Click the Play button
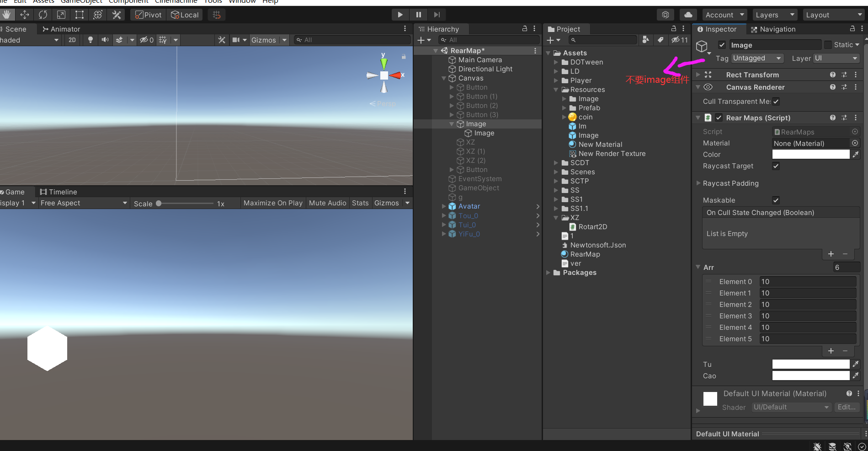This screenshot has height=451, width=868. (400, 15)
